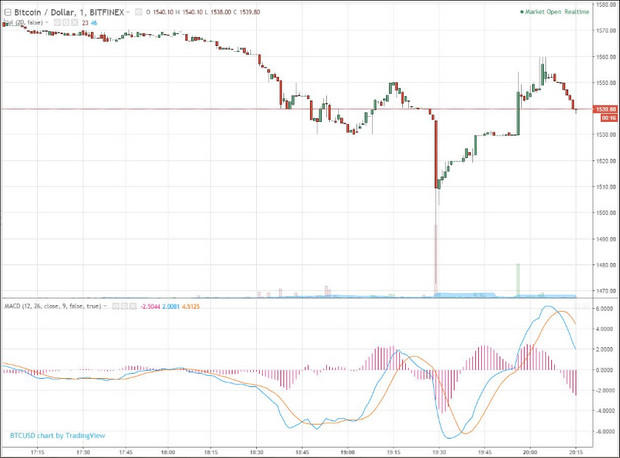Hide the MACD indicator using its eye icon
Screen dimensions: 620x458
[113, 304]
